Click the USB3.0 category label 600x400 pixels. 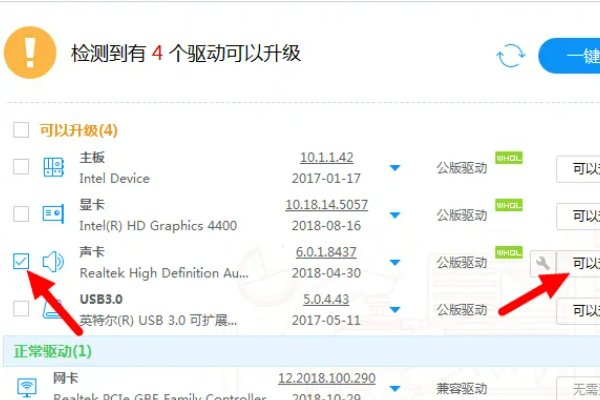tap(101, 299)
